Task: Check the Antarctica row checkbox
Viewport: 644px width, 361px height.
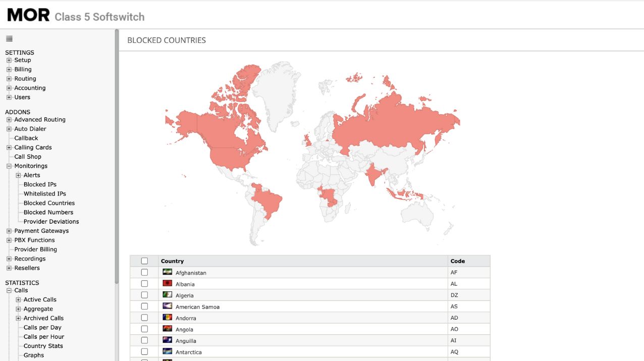Action: 144,352
